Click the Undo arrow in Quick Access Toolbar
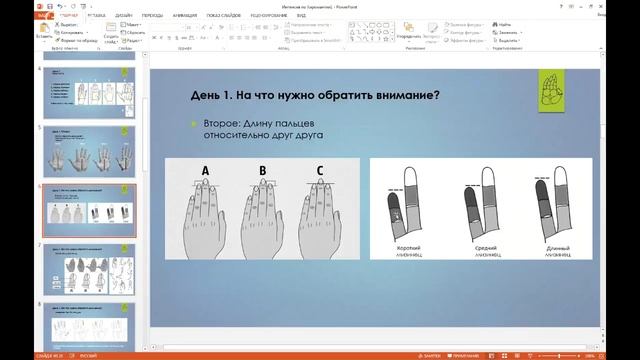The height and width of the screenshot is (360, 640). (x=60, y=7)
